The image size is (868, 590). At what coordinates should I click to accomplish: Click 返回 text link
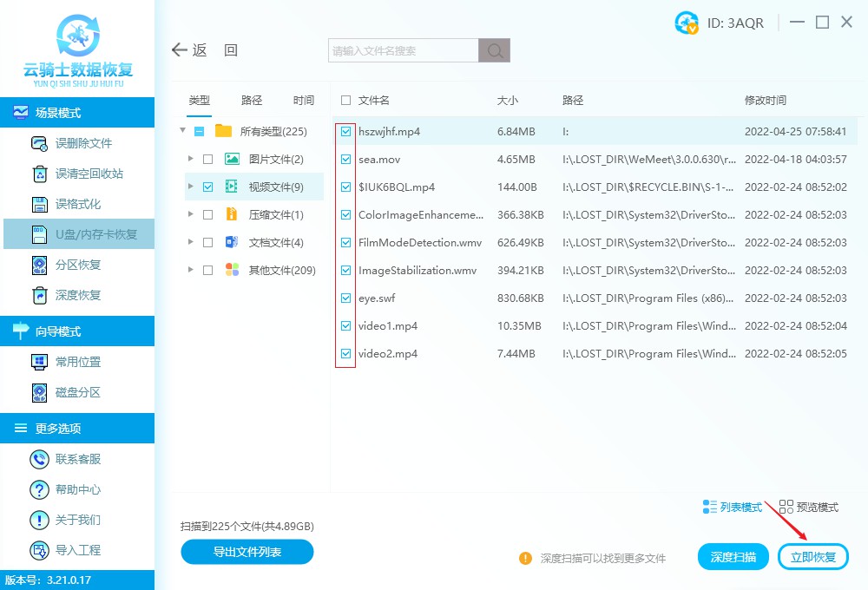coord(215,50)
